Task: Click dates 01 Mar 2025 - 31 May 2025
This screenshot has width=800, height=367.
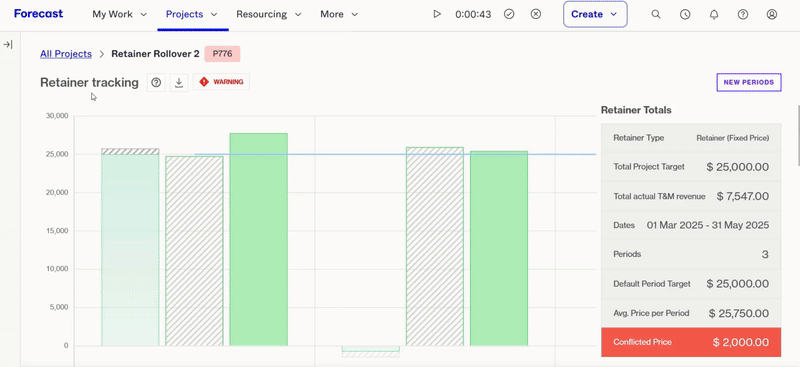Action: (x=708, y=225)
